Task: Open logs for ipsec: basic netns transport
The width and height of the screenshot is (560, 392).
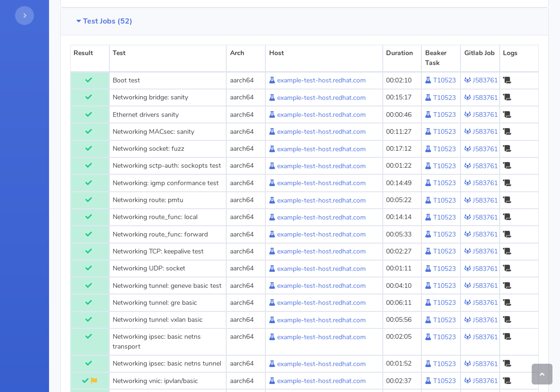Action: [x=507, y=337]
